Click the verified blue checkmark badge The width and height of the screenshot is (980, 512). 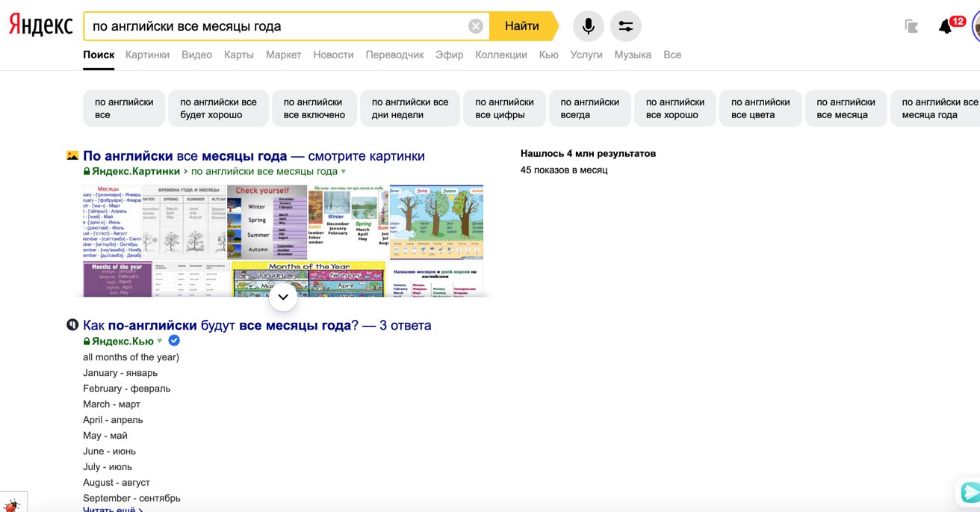[174, 341]
